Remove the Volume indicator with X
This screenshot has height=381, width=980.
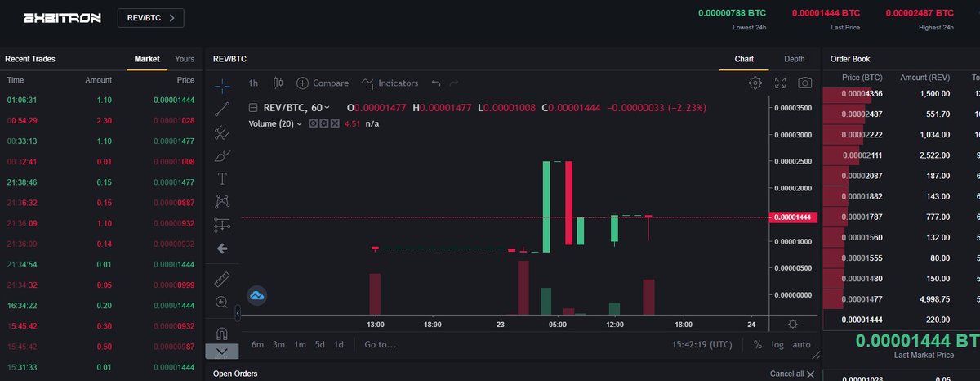[x=335, y=123]
